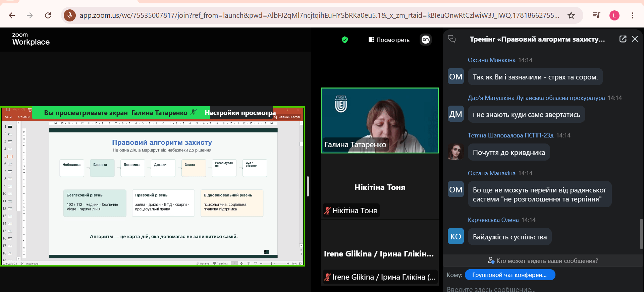Screen dimensions: 644x292
Task: Click the green encryption shield icon
Action: 345,40
